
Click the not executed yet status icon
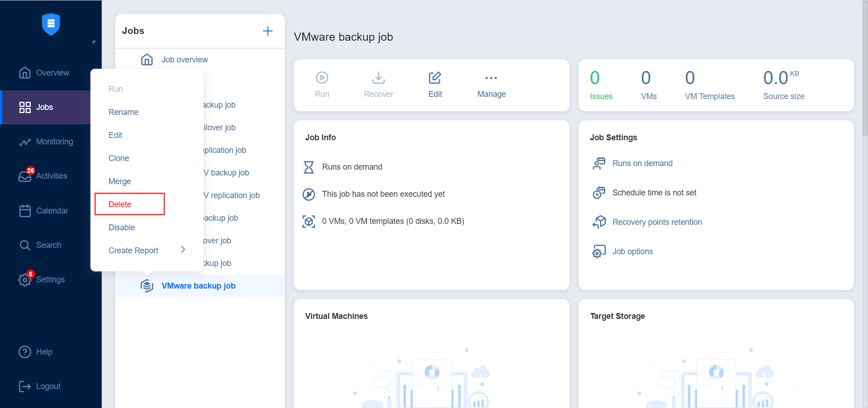click(x=308, y=195)
